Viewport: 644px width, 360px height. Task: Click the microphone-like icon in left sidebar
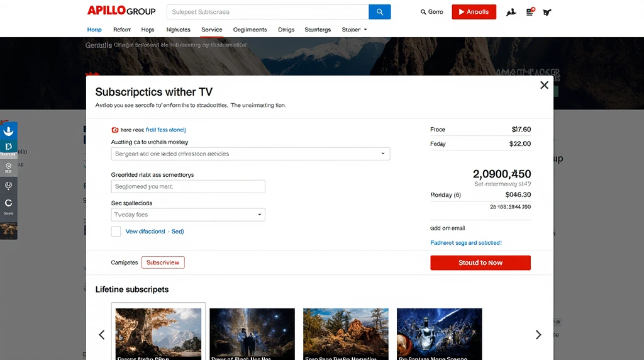[8, 186]
